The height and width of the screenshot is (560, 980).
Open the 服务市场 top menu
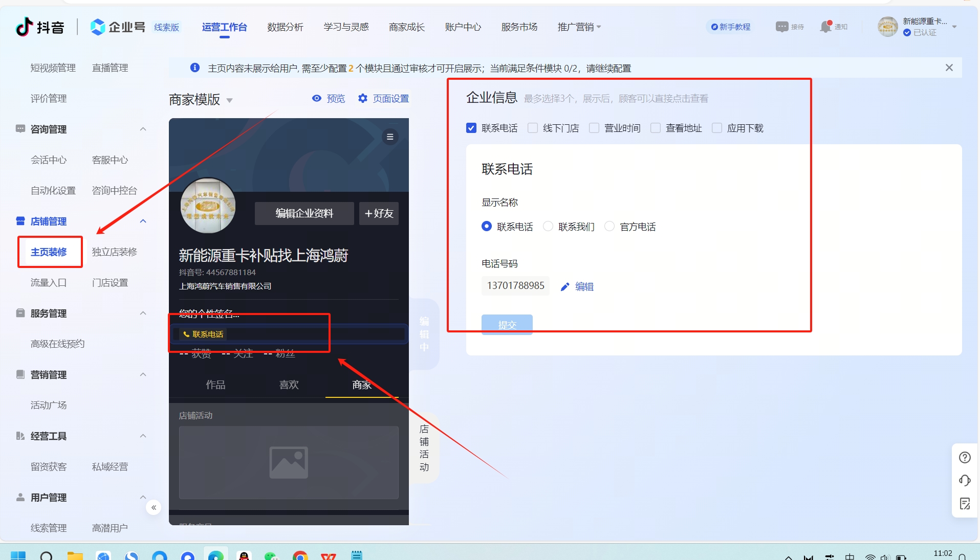[519, 27]
